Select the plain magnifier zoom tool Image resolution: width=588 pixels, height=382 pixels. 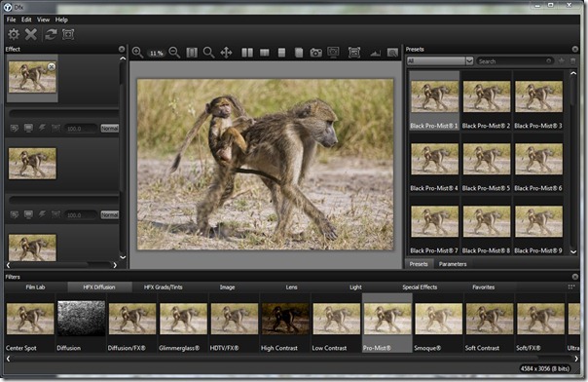pyautogui.click(x=208, y=53)
